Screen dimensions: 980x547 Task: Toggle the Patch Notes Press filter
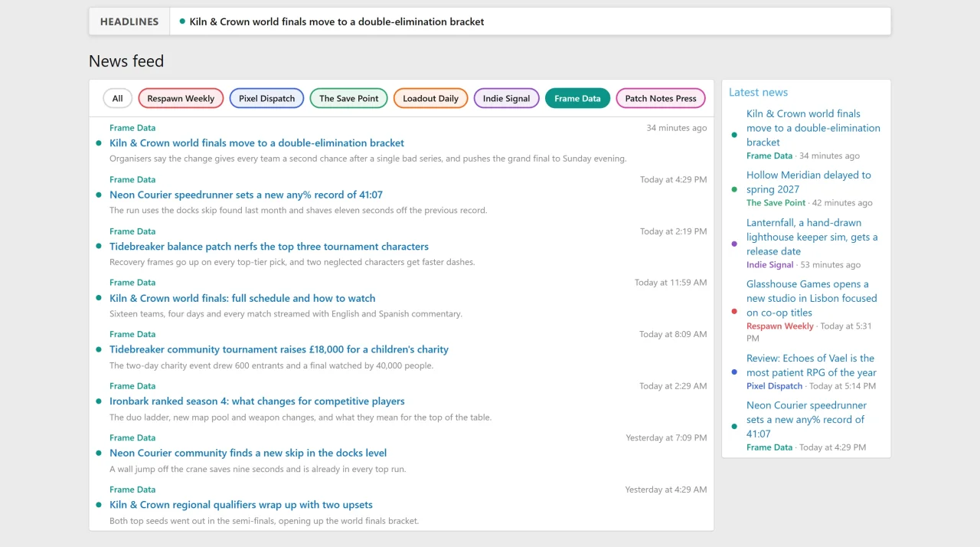[x=661, y=98]
